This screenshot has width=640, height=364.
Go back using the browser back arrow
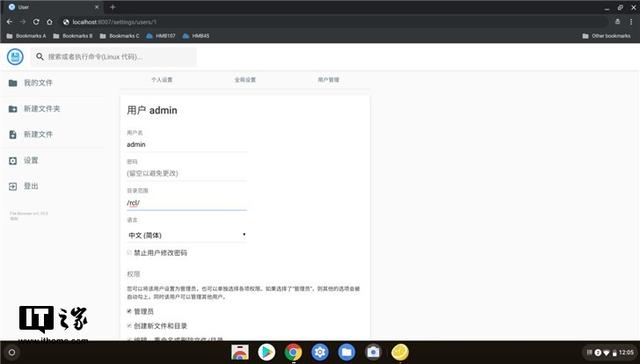(10, 22)
